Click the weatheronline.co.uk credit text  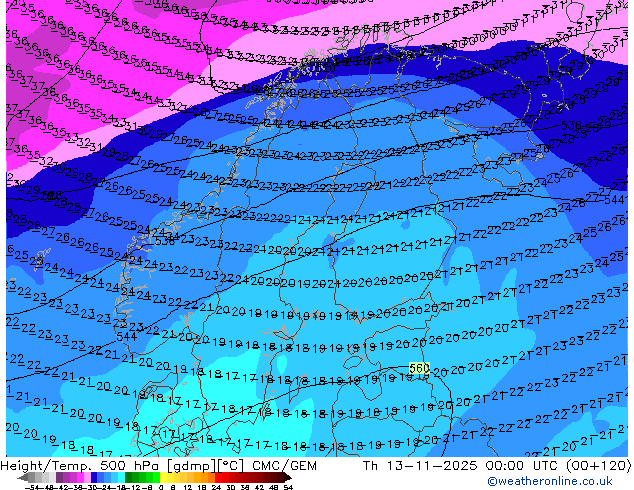coord(550,481)
